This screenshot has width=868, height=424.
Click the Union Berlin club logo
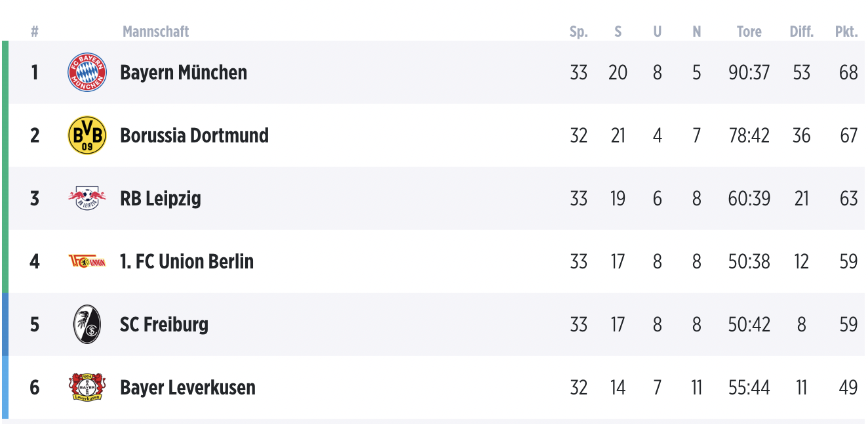(x=87, y=261)
